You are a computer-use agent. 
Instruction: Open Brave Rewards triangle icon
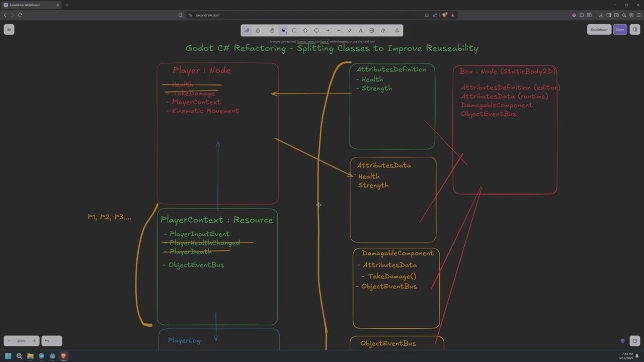coord(452,15)
